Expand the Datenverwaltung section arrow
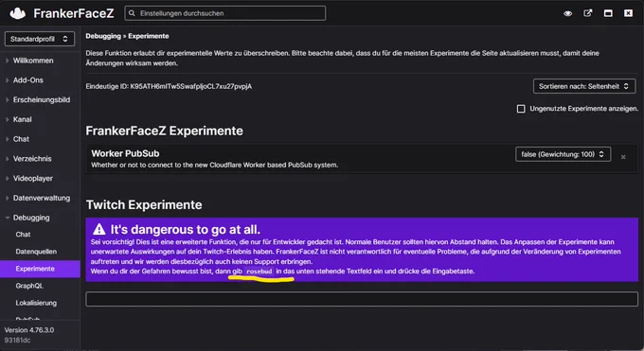The image size is (644, 351). point(7,198)
